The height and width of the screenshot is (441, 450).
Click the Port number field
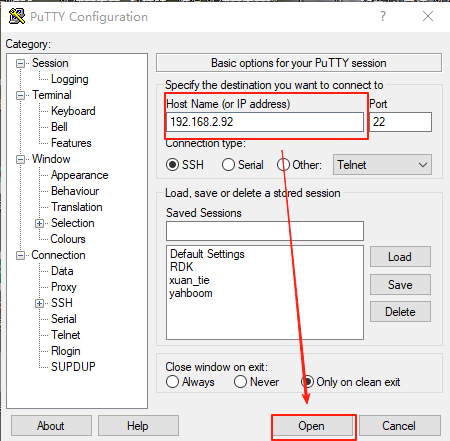point(400,122)
